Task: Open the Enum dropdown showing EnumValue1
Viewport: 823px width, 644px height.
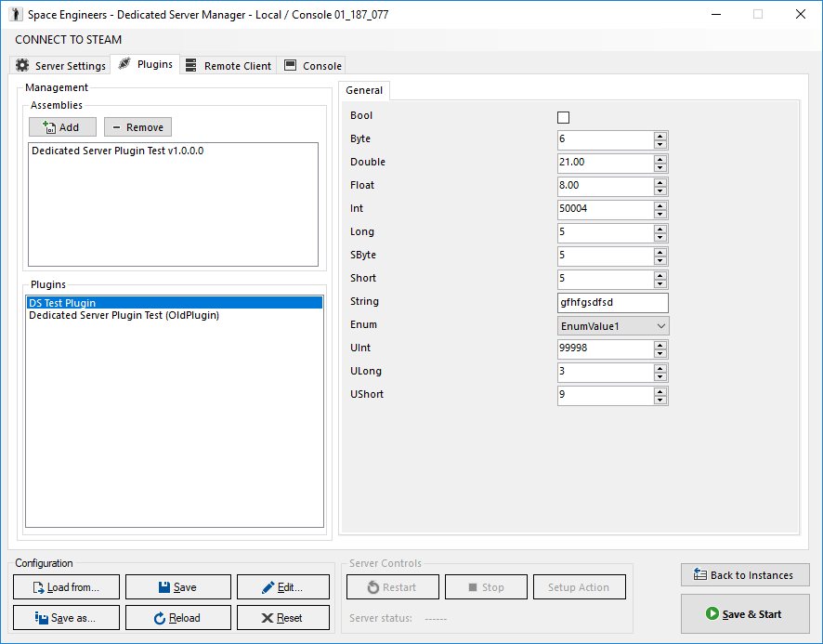Action: pyautogui.click(x=612, y=325)
